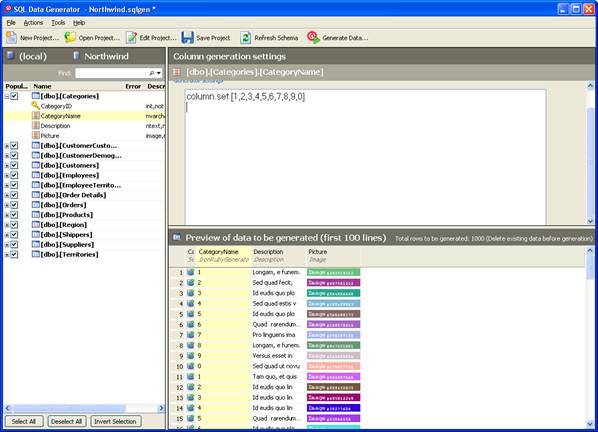Click the [dbo].[Employees] table icon
Screen dimensions: 598x432
point(36,175)
